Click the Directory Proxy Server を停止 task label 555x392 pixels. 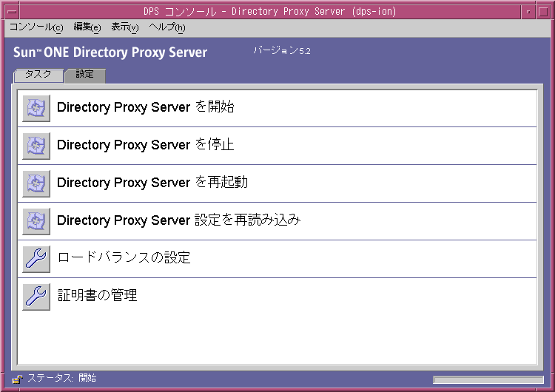click(146, 145)
